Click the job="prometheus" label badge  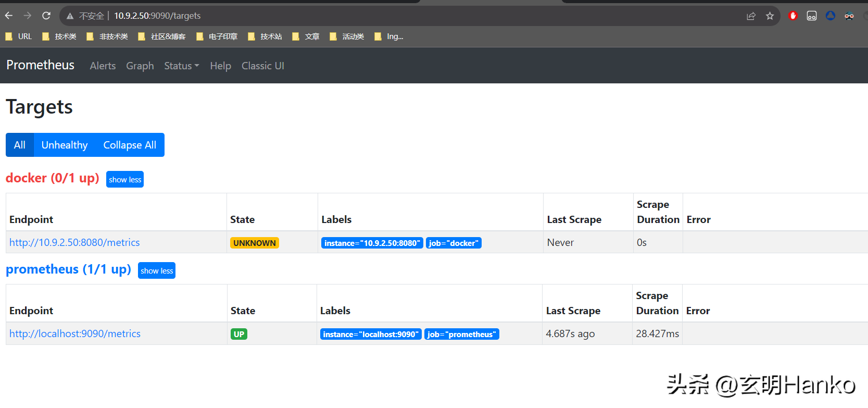coord(462,334)
